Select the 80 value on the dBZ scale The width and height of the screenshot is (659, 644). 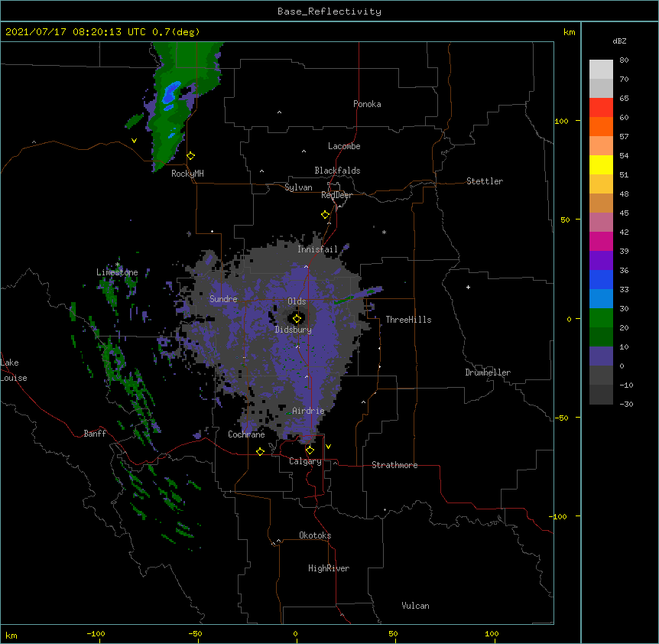624,60
